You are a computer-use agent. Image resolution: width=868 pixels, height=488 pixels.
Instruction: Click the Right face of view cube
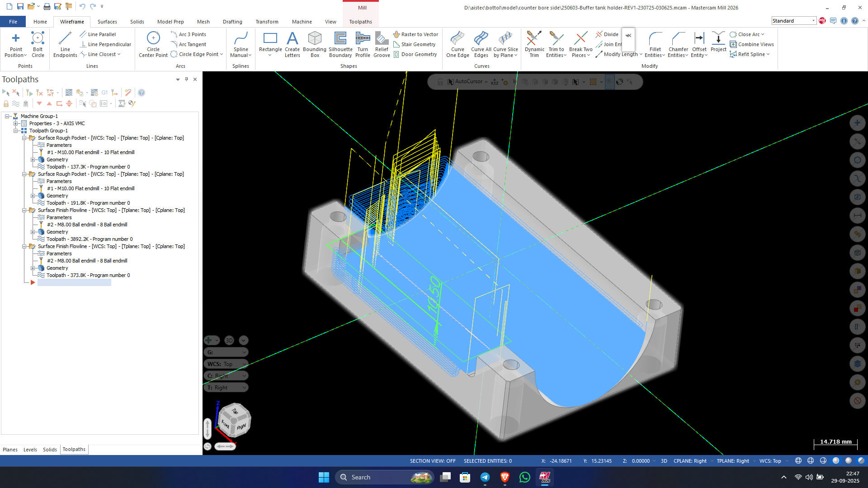(242, 426)
